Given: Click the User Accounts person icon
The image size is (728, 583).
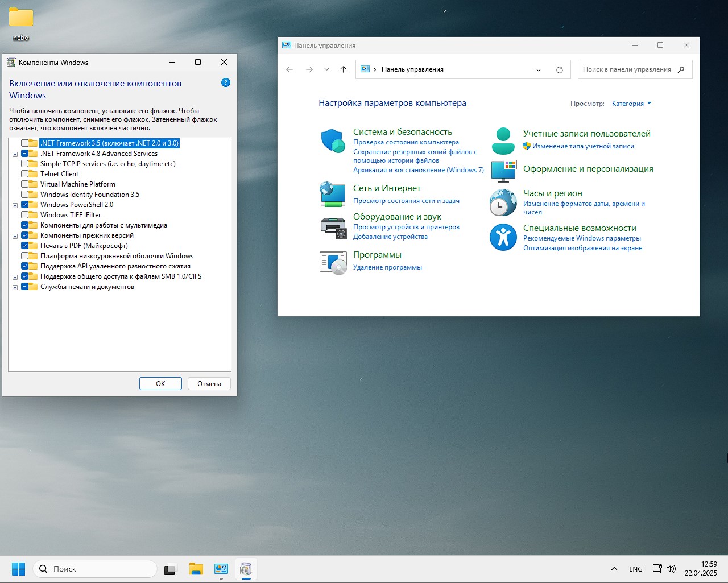Looking at the screenshot, I should 503,141.
